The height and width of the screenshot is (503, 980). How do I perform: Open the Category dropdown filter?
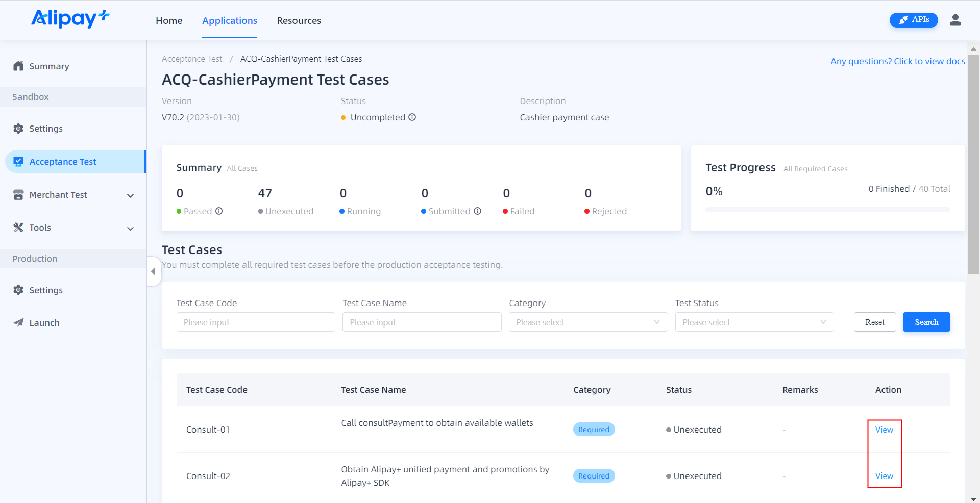coord(588,322)
